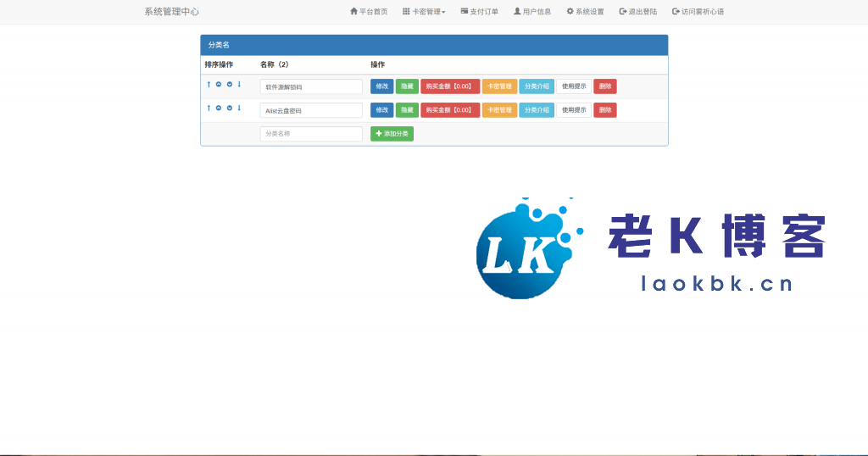Viewport: 868px width, 456px height.
Task: Expand the 卡密管理 dropdown menu
Action: pos(424,12)
